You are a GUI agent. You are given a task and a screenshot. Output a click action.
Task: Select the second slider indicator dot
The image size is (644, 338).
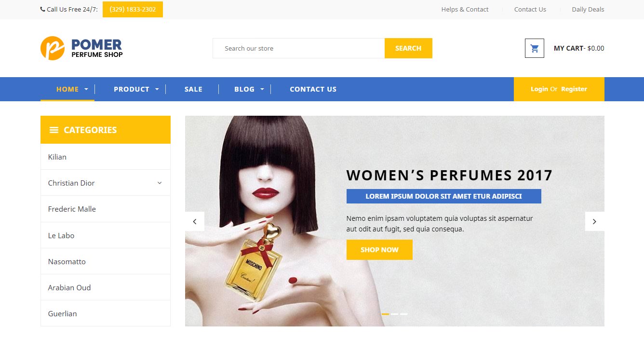tap(394, 314)
